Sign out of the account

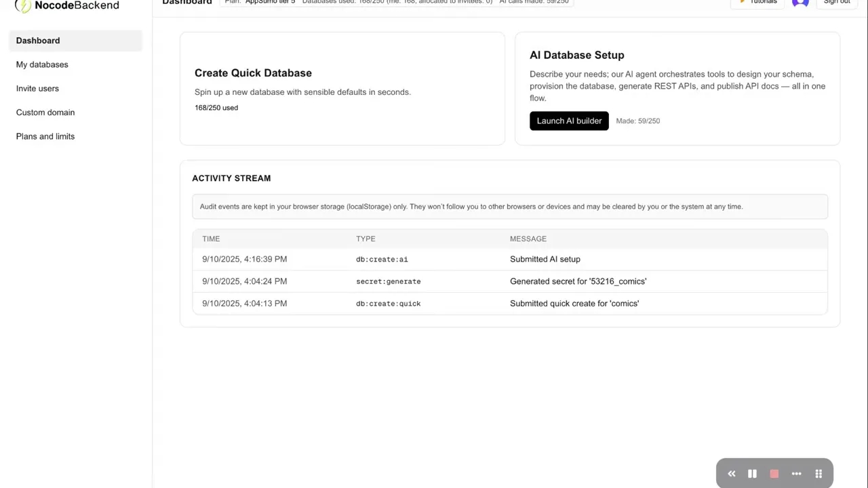[836, 3]
